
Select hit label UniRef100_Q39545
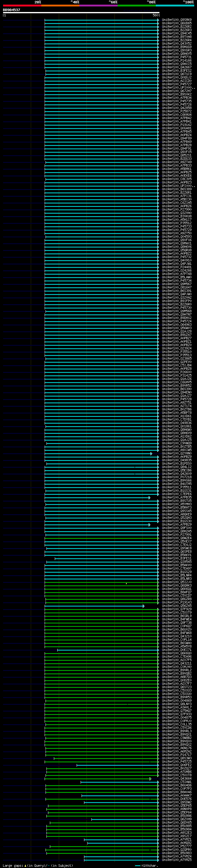click(177, 562)
